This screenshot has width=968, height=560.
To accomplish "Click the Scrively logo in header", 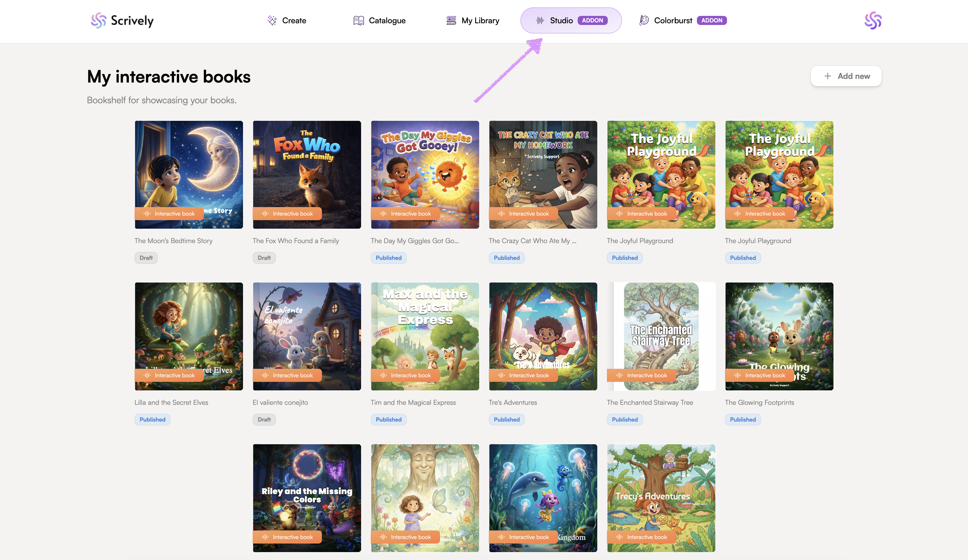I will click(122, 20).
